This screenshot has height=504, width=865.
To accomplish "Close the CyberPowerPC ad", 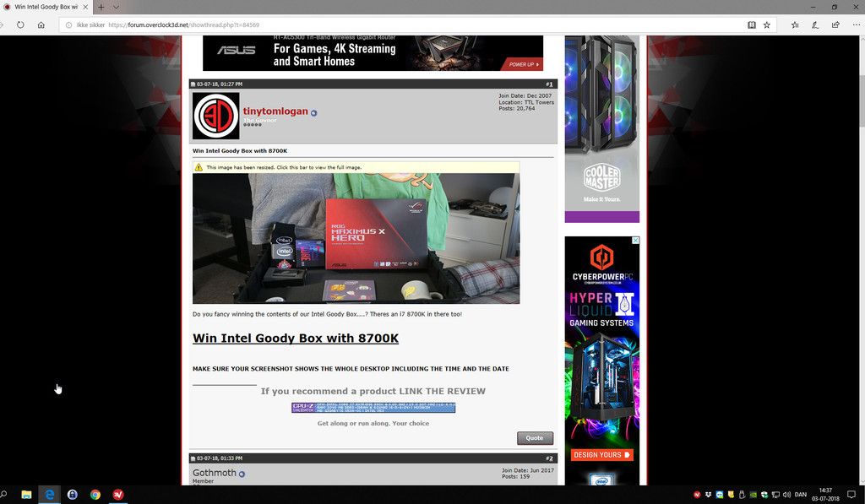I will (x=635, y=241).
